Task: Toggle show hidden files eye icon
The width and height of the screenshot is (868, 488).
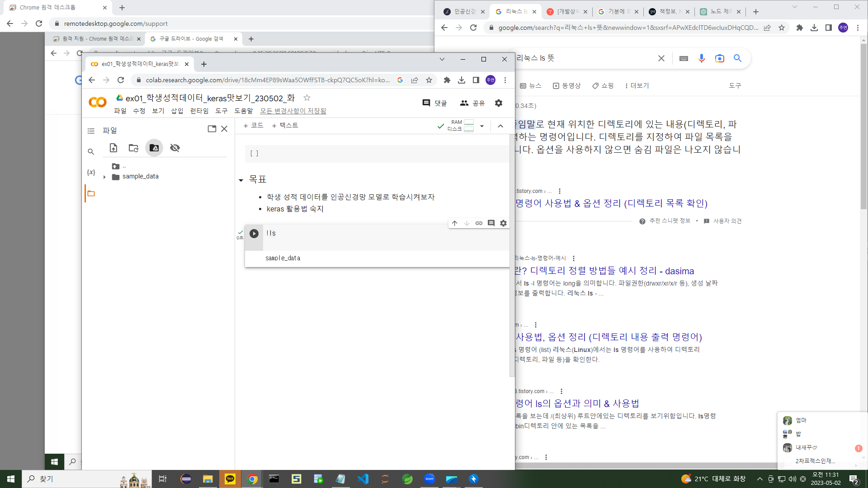Action: pos(175,148)
